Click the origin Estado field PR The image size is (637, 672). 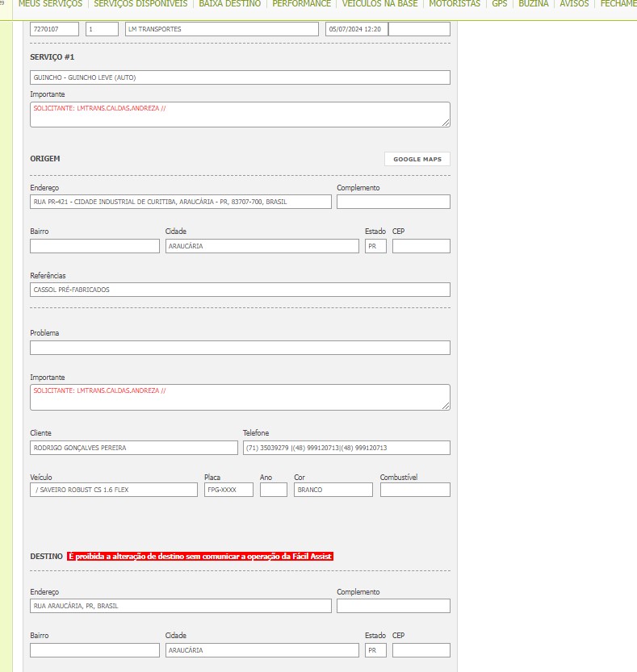[375, 246]
